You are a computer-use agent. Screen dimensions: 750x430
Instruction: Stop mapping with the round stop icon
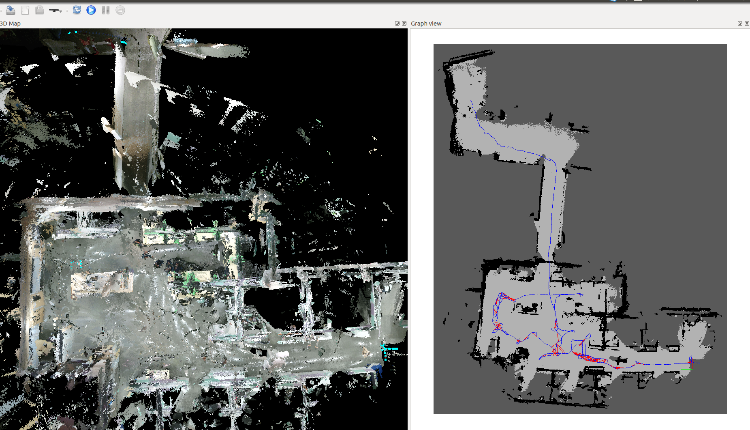tap(120, 10)
